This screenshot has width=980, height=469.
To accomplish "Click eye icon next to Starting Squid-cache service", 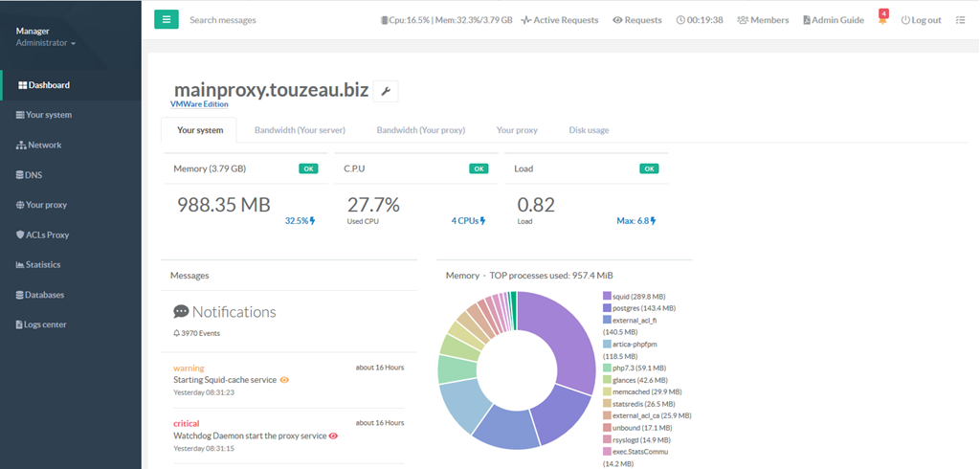I will click(x=284, y=380).
